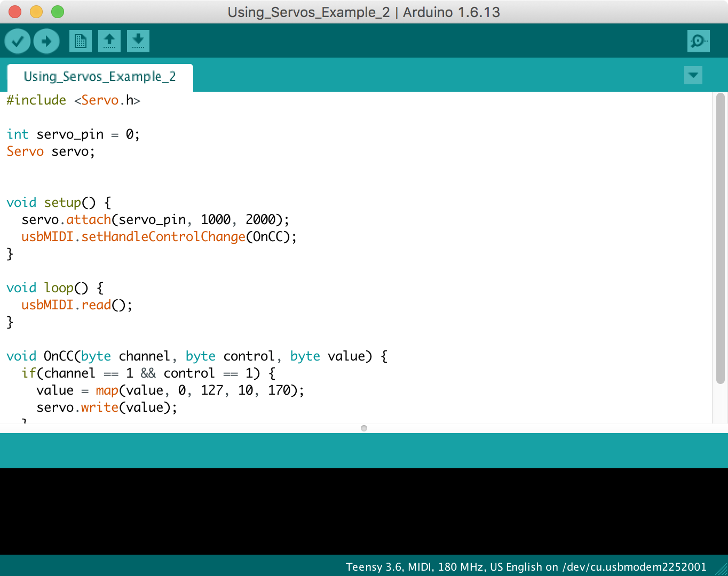
Task: Create a new sketch via the document icon
Action: (81, 41)
